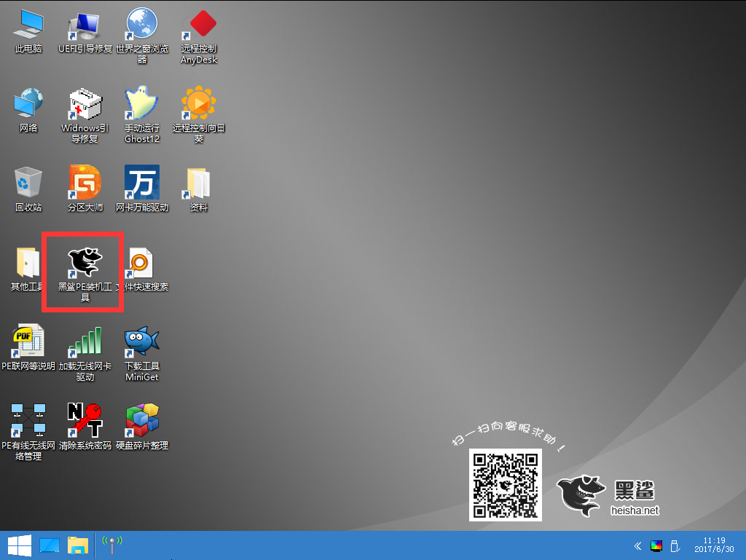
Task: Click the USB device tray icon
Action: [675, 545]
